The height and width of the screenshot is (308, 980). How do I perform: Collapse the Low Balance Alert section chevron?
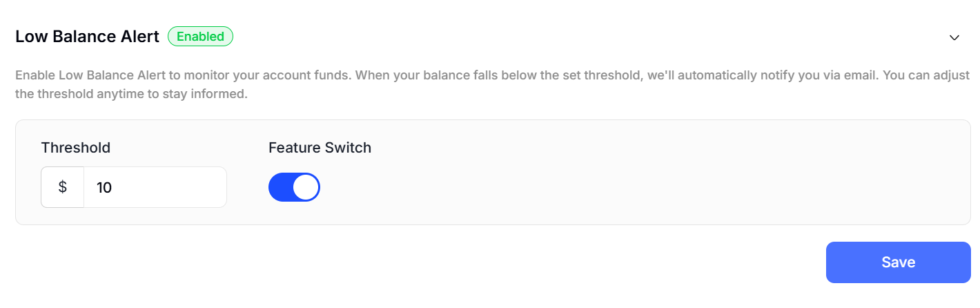tap(954, 37)
